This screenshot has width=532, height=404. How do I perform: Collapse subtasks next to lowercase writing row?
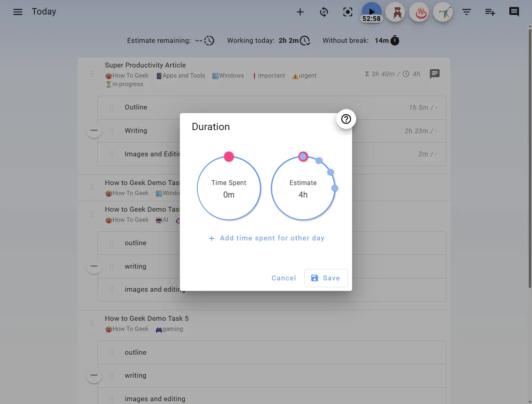(x=94, y=266)
